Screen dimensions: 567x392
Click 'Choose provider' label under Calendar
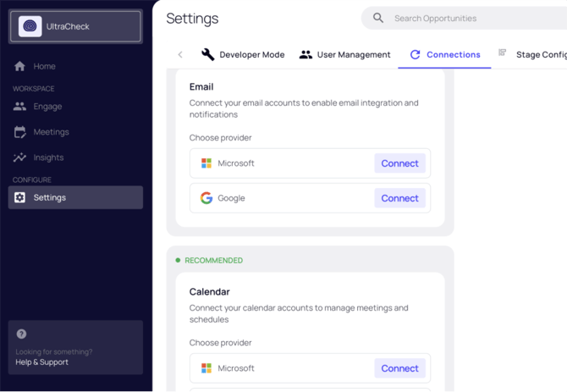pos(220,343)
